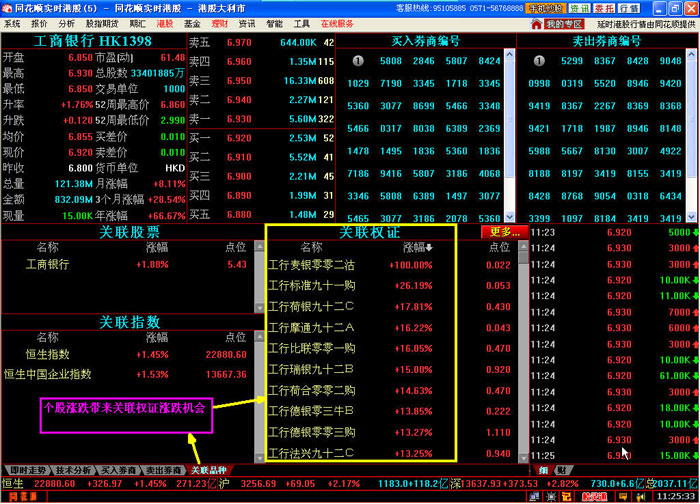Select the 港股 menu item
700x504 pixels.
tap(165, 23)
